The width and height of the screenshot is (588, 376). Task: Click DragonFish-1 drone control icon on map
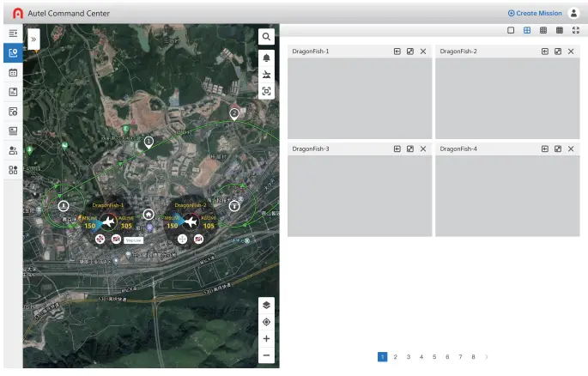click(x=100, y=239)
